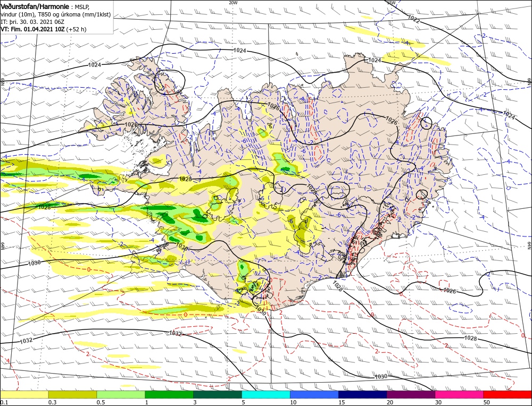Choose the purple 20–30 mm legend swatch
The height and width of the screenshot is (406, 532).
[x=411, y=394]
